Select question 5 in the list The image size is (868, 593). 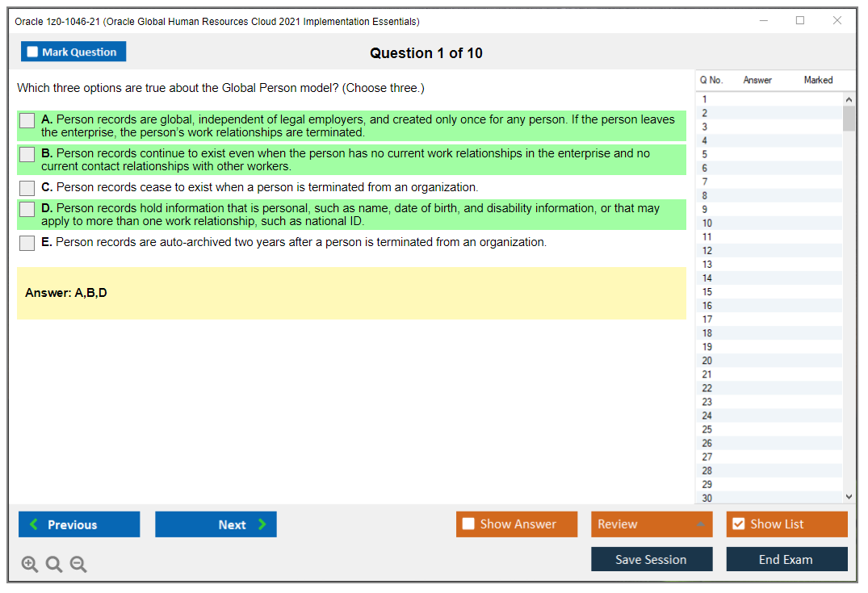769,154
